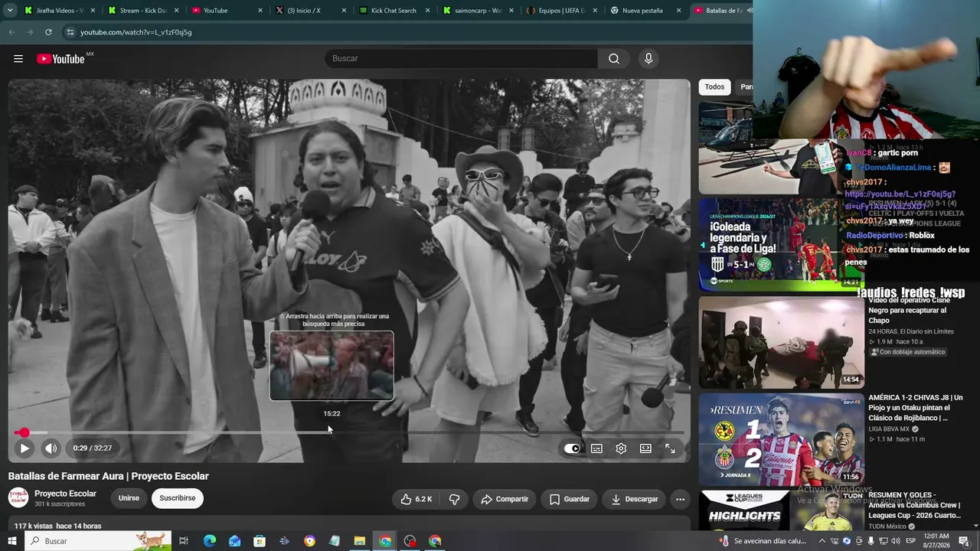Go back in browser history
The height and width of the screenshot is (551, 980).
(x=11, y=32)
